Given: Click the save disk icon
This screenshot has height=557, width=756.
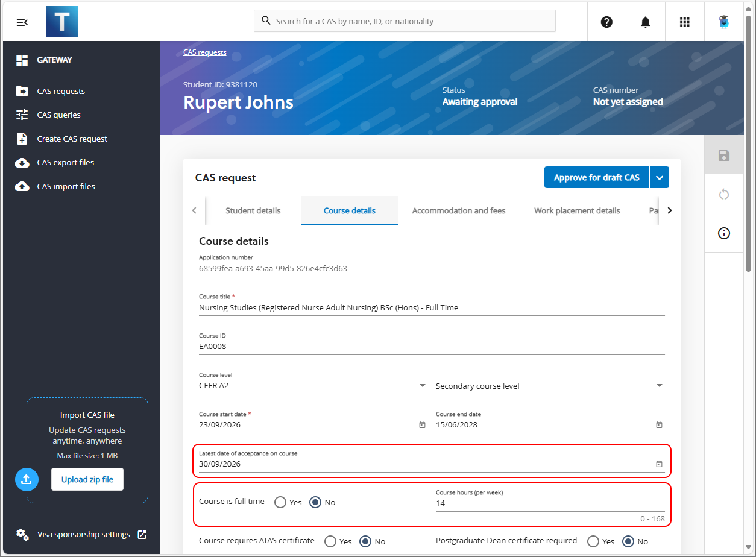Looking at the screenshot, I should pos(724,156).
